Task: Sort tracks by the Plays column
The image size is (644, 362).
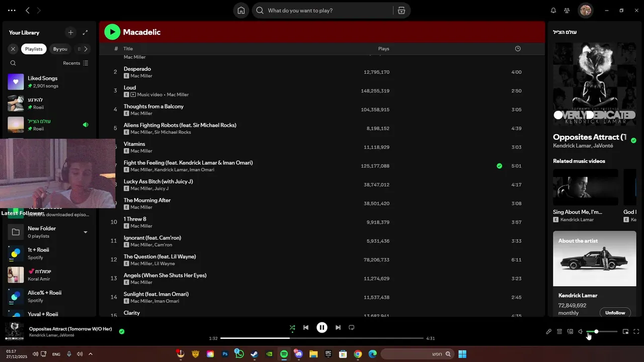Action: pyautogui.click(x=383, y=49)
